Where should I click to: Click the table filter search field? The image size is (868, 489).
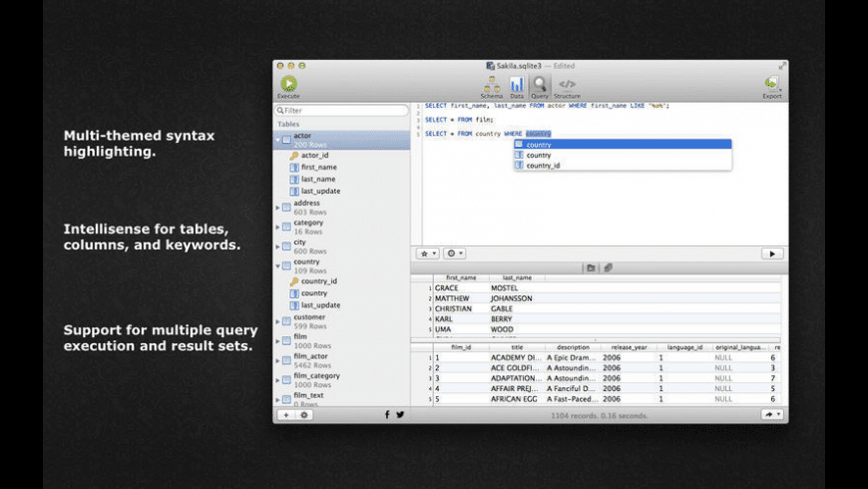pos(342,111)
